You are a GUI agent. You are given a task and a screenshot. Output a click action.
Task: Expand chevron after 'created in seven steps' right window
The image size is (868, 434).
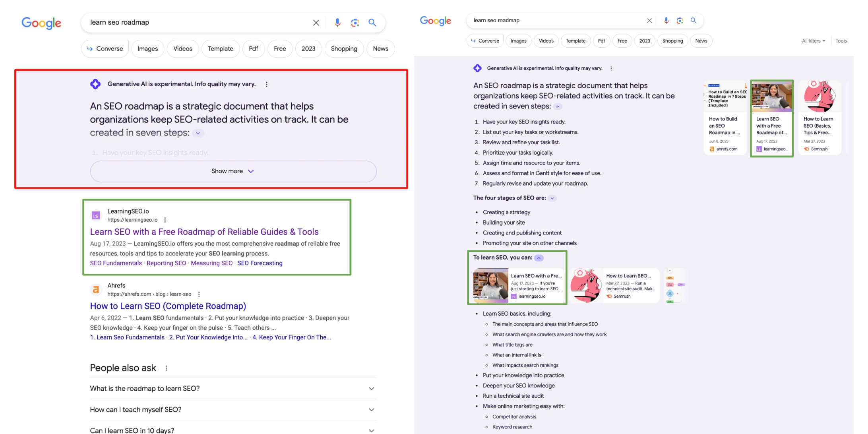point(558,107)
